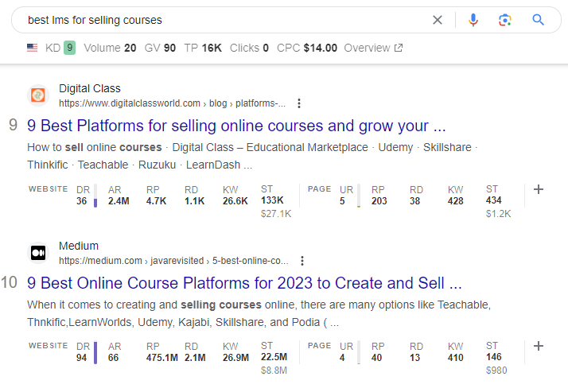Open "9 Best Online Course Platforms for 2023" result
This screenshot has width=568, height=392.
(244, 283)
